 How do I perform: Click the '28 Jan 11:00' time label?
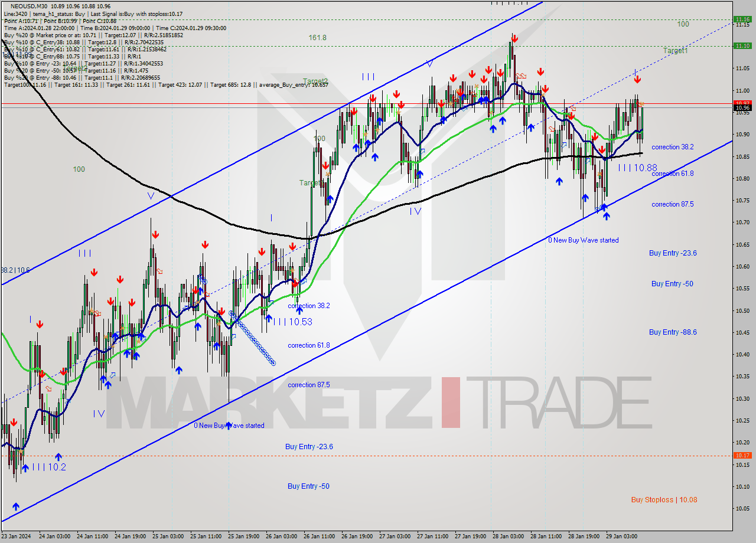(546, 537)
